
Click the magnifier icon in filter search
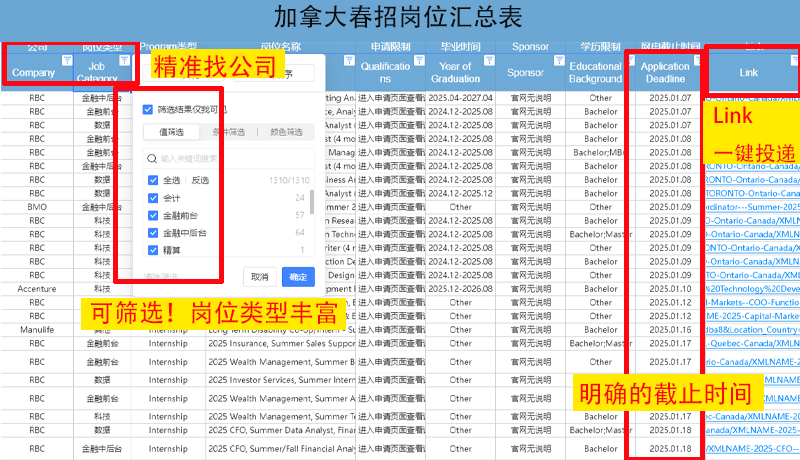[152, 159]
